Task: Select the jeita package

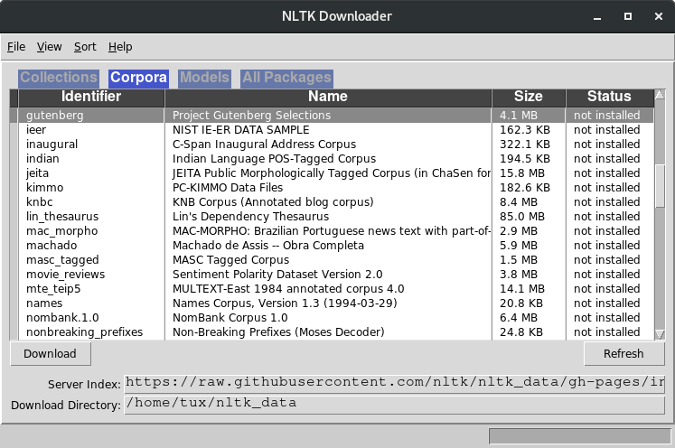Action: coord(37,173)
